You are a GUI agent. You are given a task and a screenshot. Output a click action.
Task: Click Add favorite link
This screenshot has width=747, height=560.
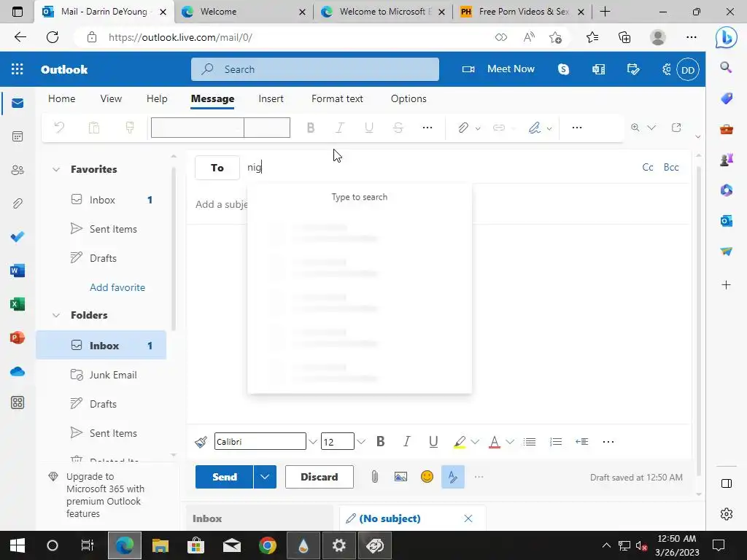coord(117,287)
